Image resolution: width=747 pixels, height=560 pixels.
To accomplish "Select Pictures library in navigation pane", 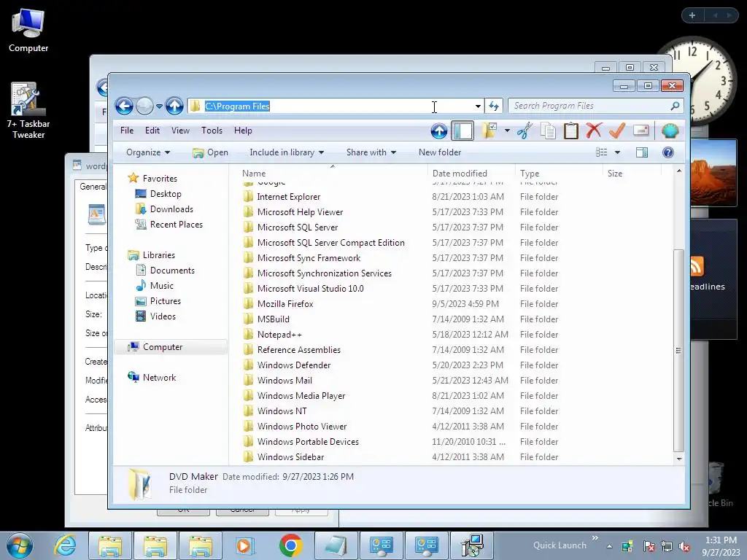I will [x=166, y=301].
